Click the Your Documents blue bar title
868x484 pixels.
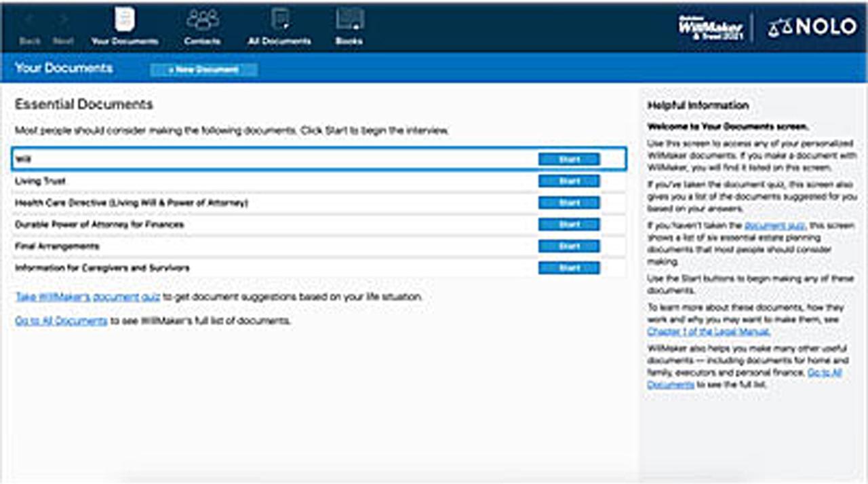pyautogui.click(x=64, y=68)
